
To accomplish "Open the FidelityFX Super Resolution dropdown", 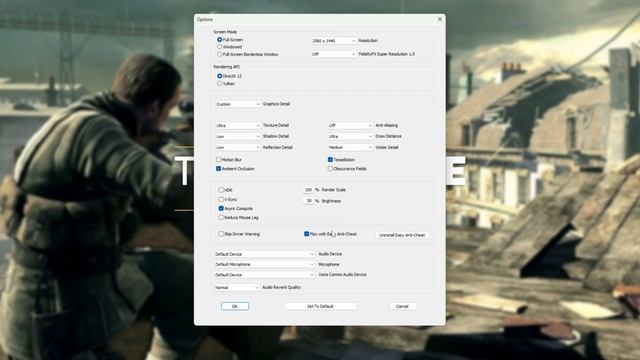I will (333, 54).
